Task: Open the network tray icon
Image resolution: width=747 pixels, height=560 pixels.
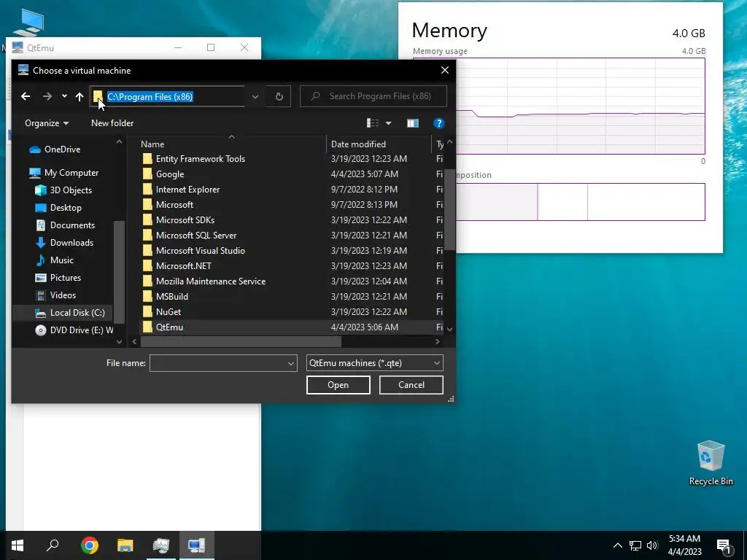Action: point(635,545)
